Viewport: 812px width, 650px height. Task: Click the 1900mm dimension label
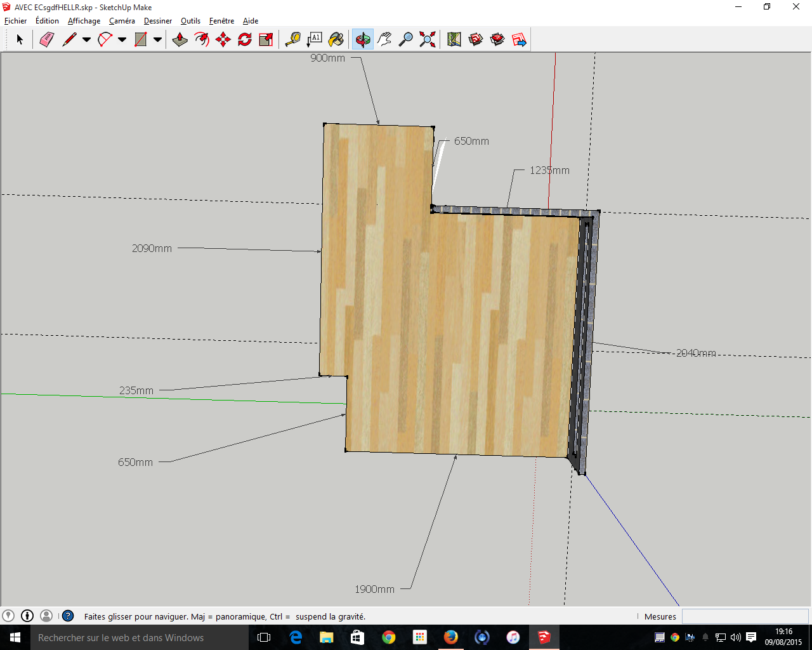374,589
